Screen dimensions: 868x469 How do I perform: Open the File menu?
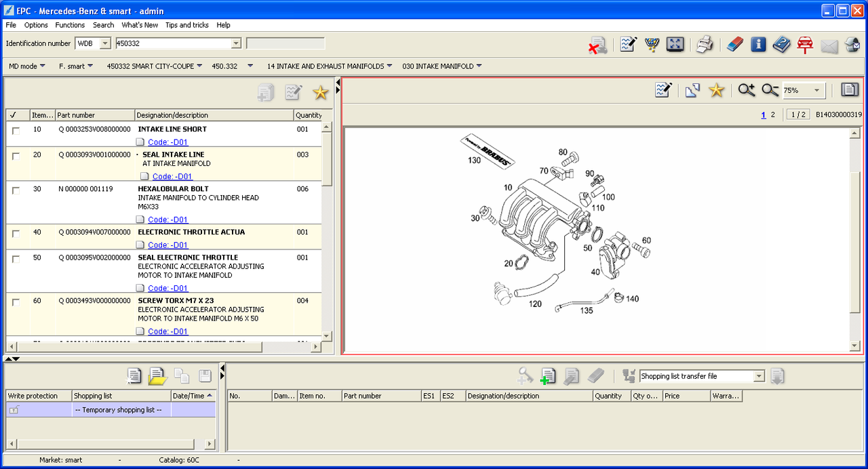[11, 25]
